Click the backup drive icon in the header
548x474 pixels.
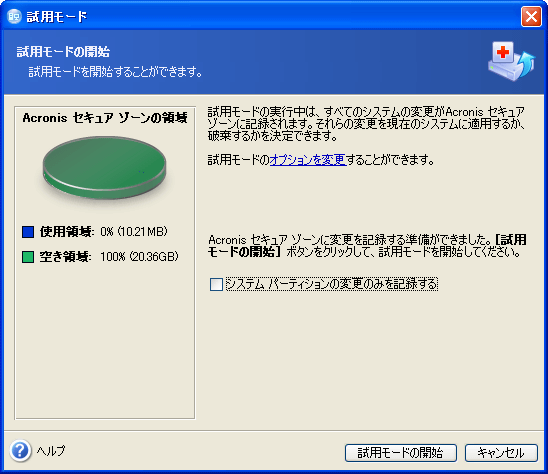pyautogui.click(x=511, y=62)
